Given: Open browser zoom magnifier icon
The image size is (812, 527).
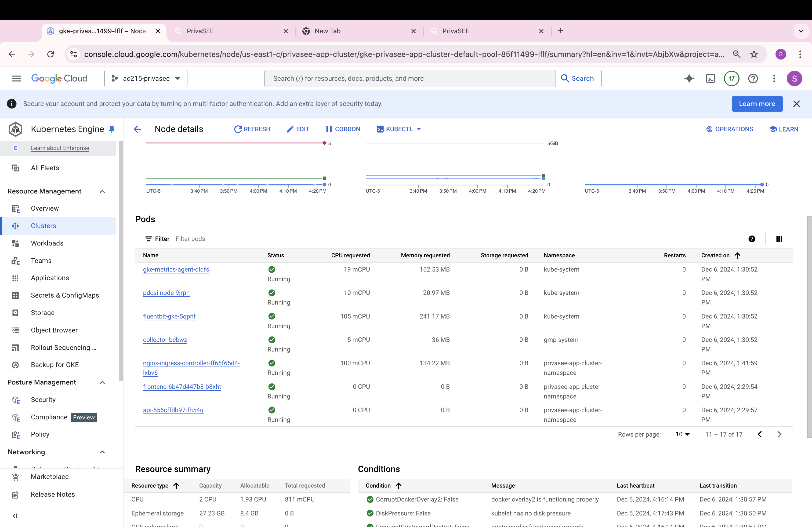Looking at the screenshot, I should [736, 54].
